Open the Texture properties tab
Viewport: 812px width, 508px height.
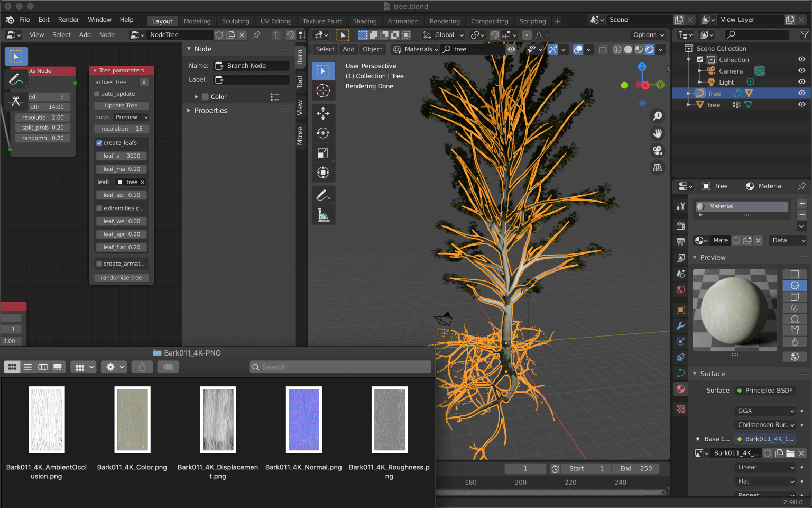click(680, 409)
